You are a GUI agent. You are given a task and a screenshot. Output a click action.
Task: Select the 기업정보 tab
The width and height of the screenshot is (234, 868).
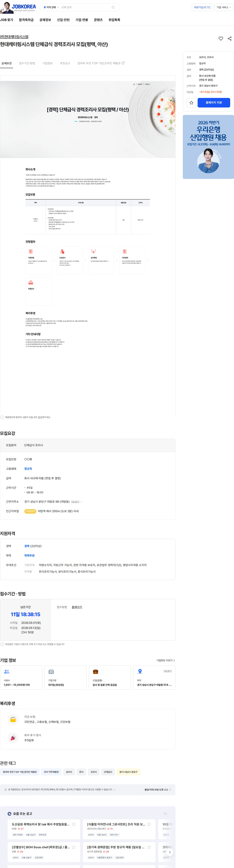click(48, 63)
